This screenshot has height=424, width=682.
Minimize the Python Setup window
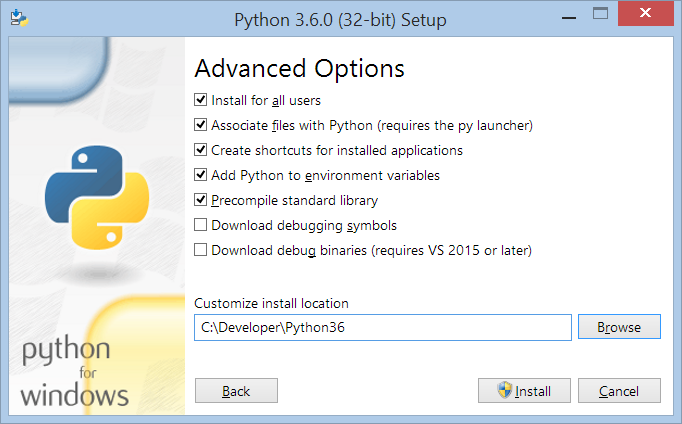(x=568, y=18)
